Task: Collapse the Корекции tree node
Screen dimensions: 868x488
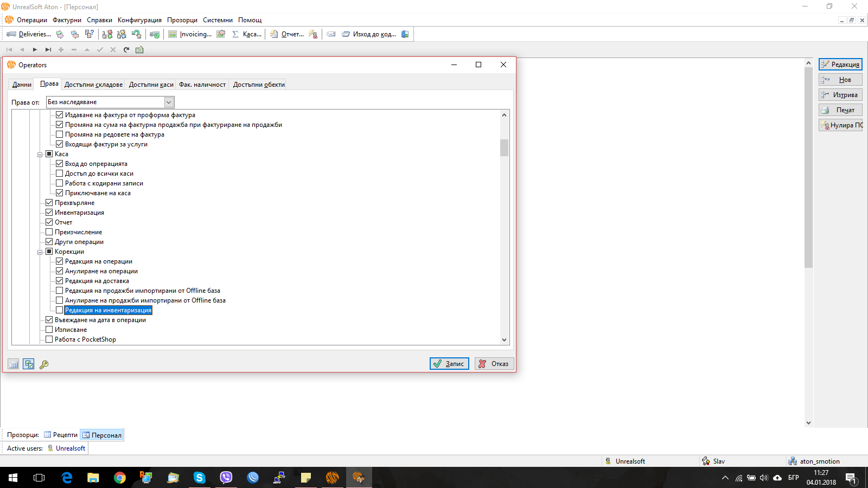Action: point(40,252)
